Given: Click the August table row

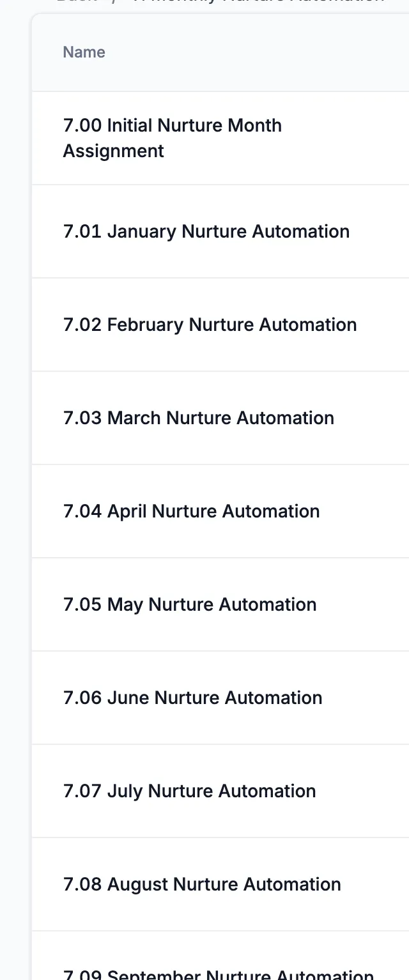Looking at the screenshot, I should click(220, 884).
